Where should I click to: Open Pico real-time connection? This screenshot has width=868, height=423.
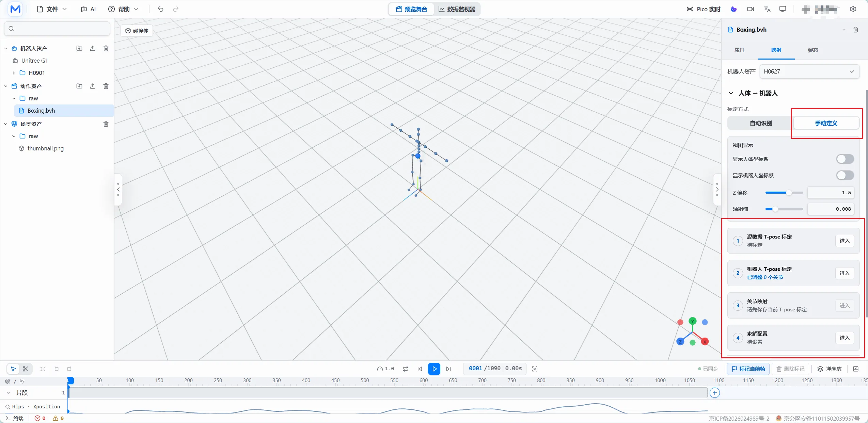(x=703, y=9)
